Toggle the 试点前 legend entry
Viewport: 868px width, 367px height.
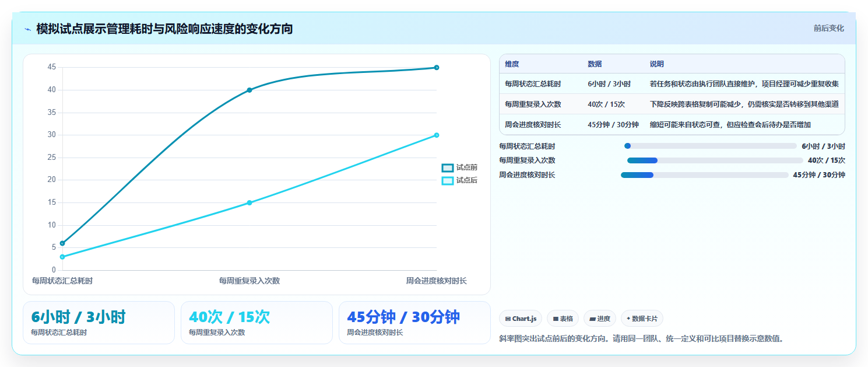click(x=460, y=167)
